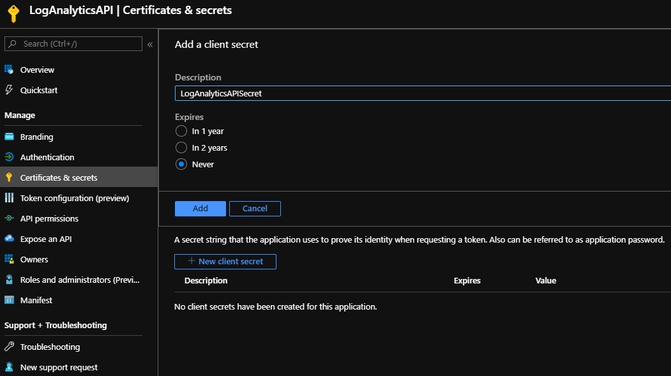Image resolution: width=671 pixels, height=376 pixels.
Task: Select the In 2 years expiry option
Action: pos(181,148)
